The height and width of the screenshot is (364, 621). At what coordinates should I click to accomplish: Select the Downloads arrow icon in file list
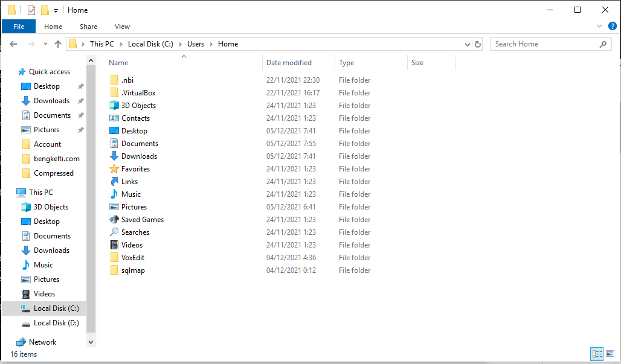tap(114, 156)
